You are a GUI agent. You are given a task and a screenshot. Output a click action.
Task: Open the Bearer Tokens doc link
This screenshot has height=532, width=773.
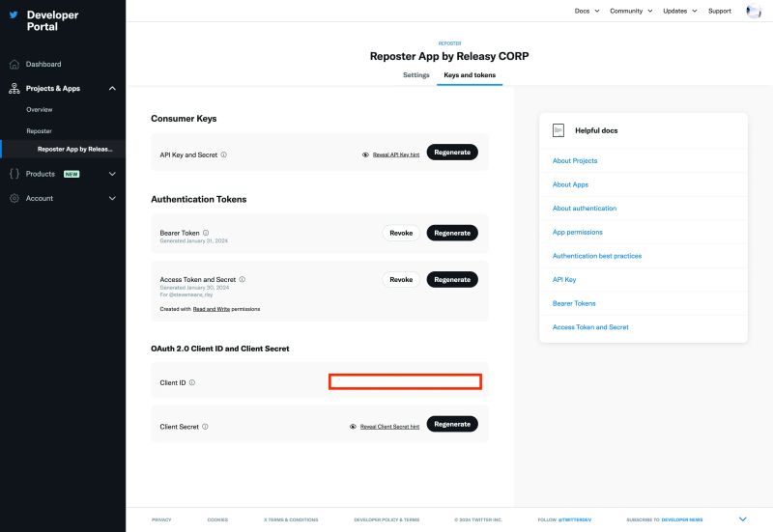(x=574, y=303)
